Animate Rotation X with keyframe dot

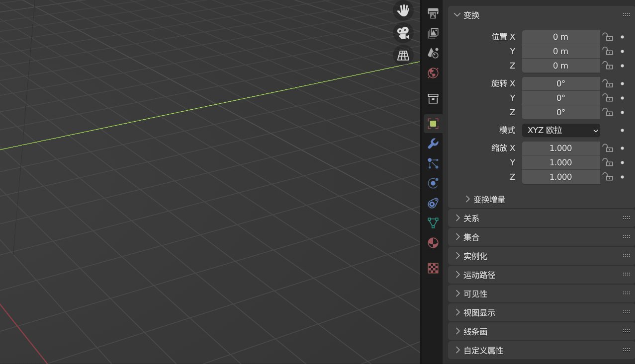pos(622,83)
